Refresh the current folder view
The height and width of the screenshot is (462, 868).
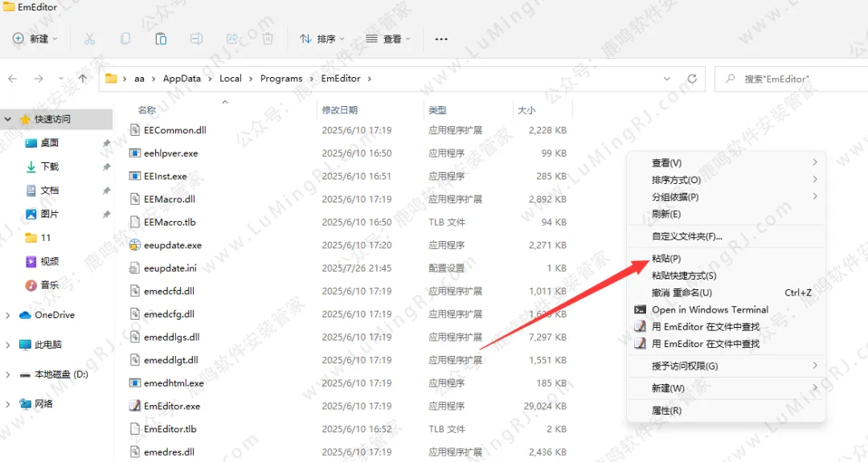pyautogui.click(x=691, y=79)
